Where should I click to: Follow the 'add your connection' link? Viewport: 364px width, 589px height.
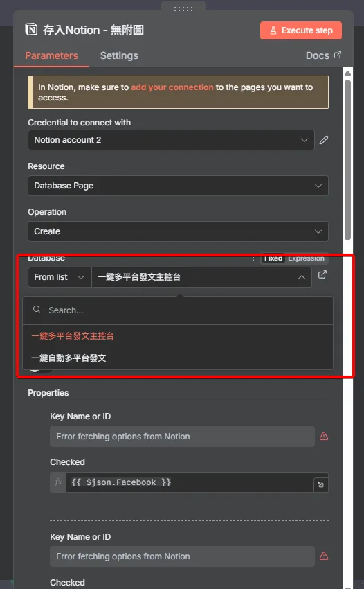172,87
